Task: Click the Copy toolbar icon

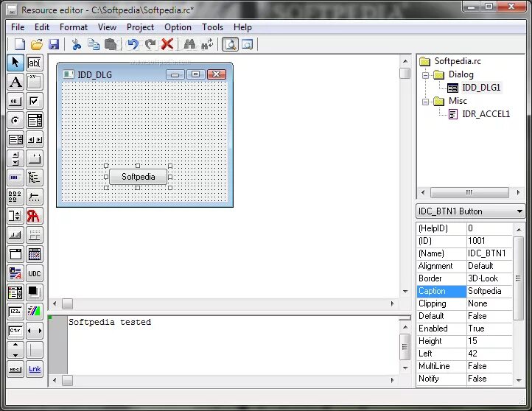Action: (94, 44)
